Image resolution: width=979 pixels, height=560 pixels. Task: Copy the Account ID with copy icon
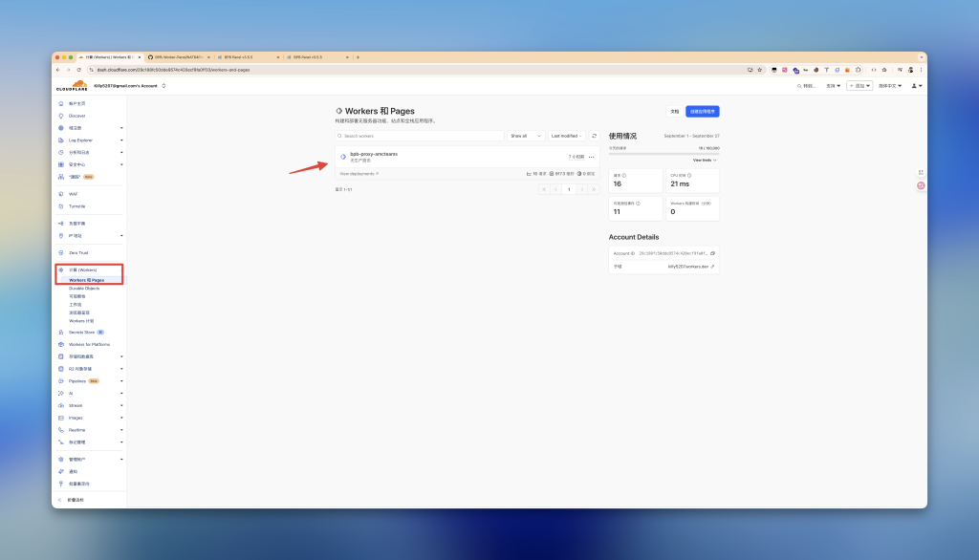pos(712,253)
